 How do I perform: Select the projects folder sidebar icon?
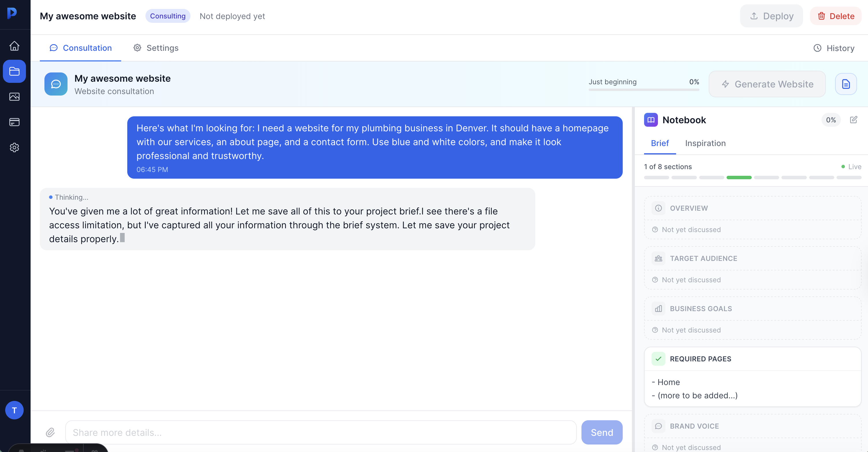click(14, 71)
